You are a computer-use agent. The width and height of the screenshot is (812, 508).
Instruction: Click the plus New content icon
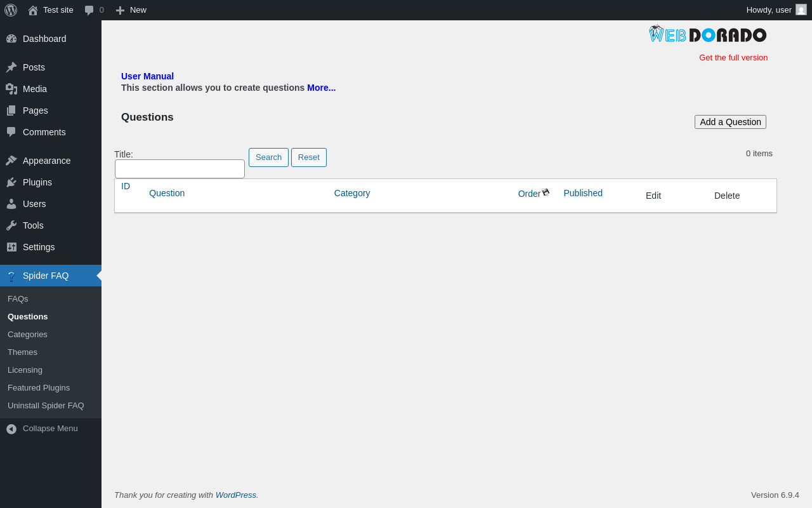pyautogui.click(x=120, y=10)
